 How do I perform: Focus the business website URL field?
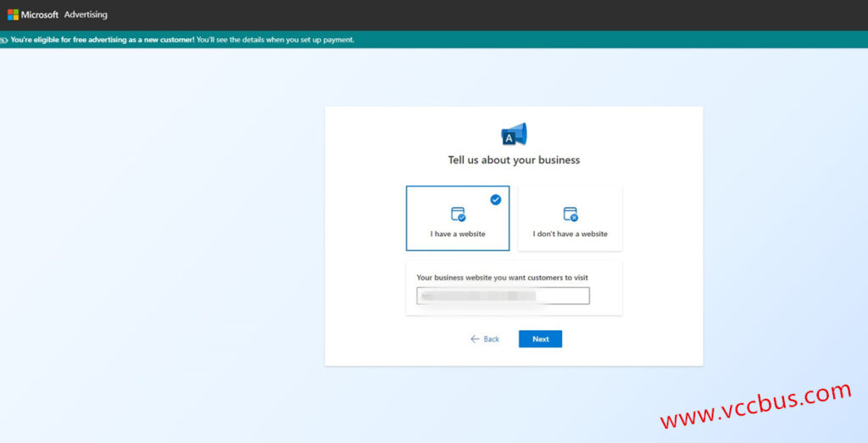(x=503, y=296)
